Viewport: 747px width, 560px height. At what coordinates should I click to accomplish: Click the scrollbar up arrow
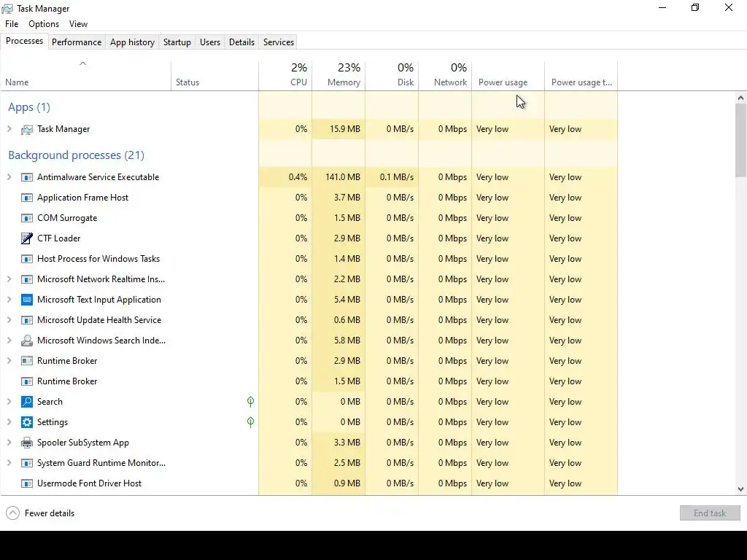[x=740, y=98]
